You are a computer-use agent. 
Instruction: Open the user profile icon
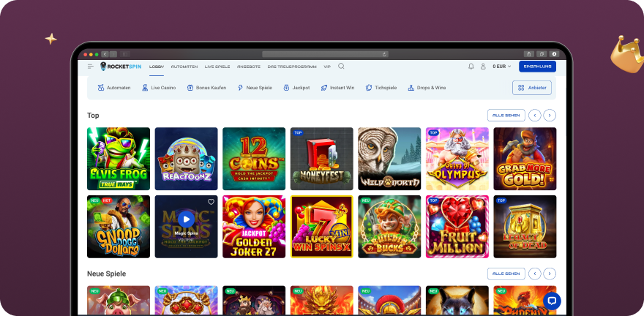tap(483, 67)
